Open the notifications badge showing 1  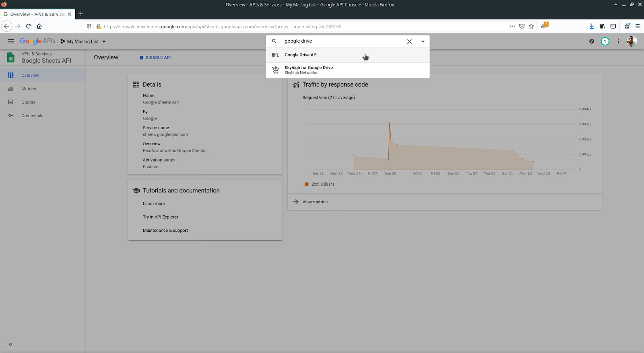click(x=605, y=41)
